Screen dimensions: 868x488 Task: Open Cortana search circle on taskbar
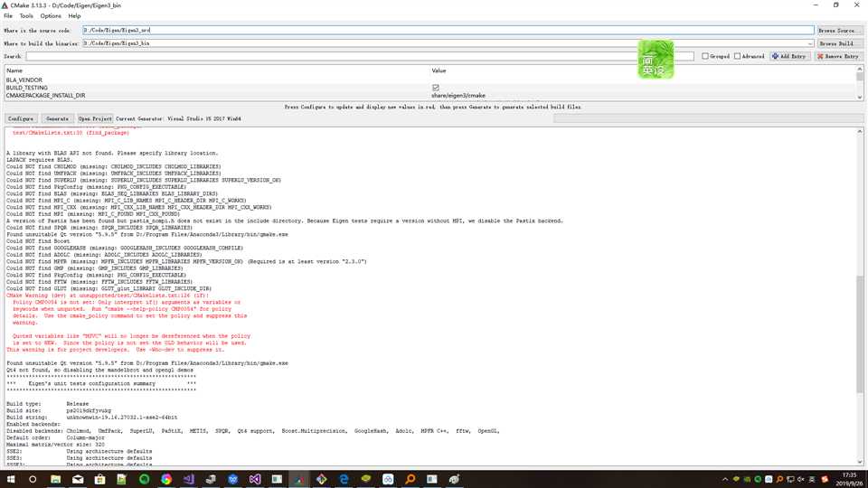(33, 479)
